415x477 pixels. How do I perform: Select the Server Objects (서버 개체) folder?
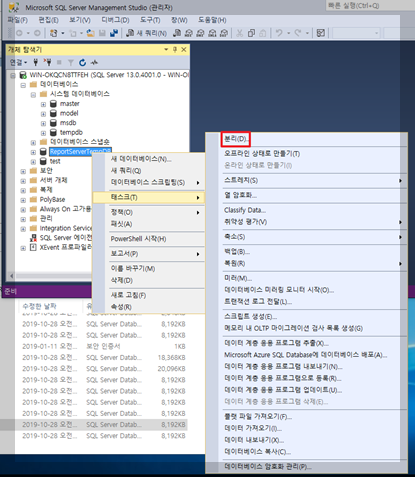click(x=53, y=180)
